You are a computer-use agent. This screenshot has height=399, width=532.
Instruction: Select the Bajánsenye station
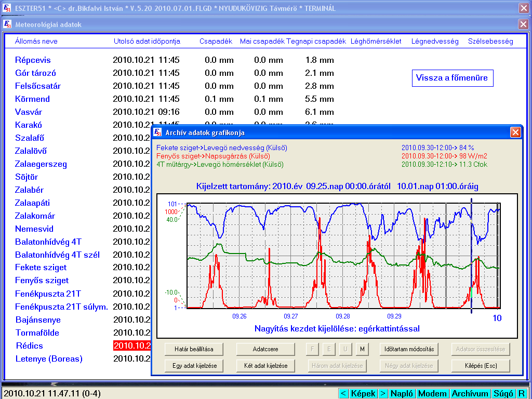coord(38,320)
